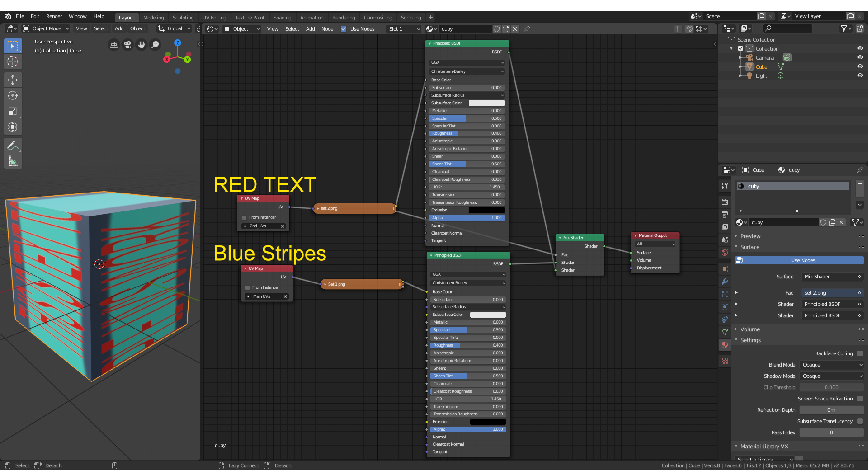Pin the node editor to current material
The height and width of the screenshot is (470, 868).
click(527, 29)
